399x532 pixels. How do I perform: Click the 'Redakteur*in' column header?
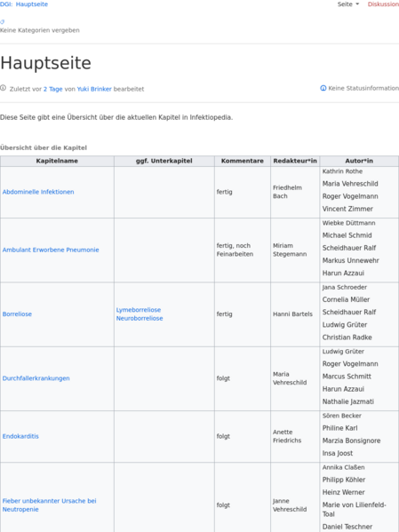(295, 161)
